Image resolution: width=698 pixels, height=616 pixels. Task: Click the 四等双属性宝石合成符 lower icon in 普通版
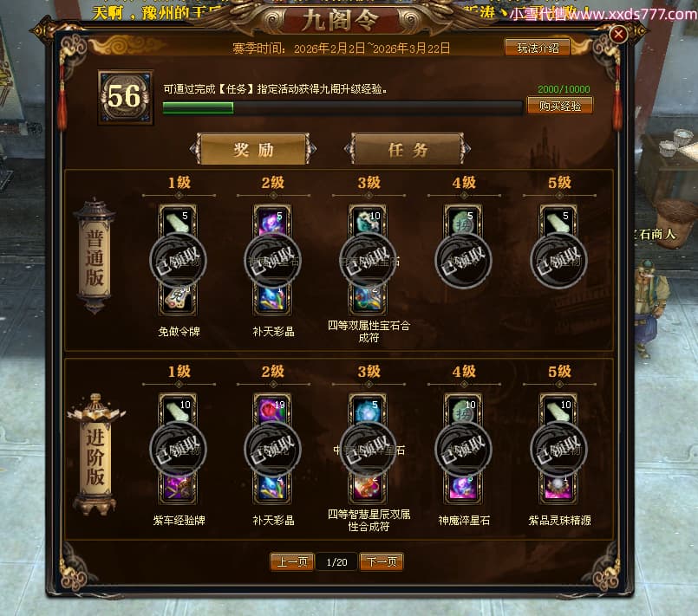coord(368,299)
